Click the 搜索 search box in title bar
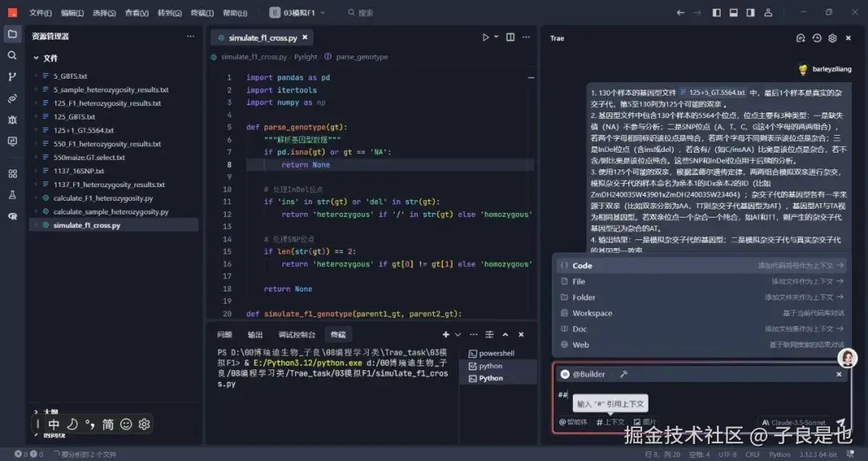Screen dimensions: 868x461 click(360, 13)
